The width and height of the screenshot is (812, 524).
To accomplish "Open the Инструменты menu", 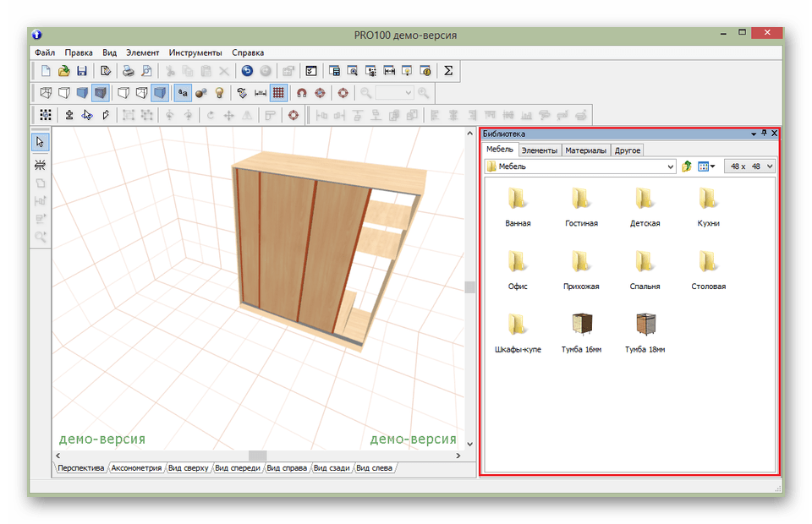I will pos(195,52).
